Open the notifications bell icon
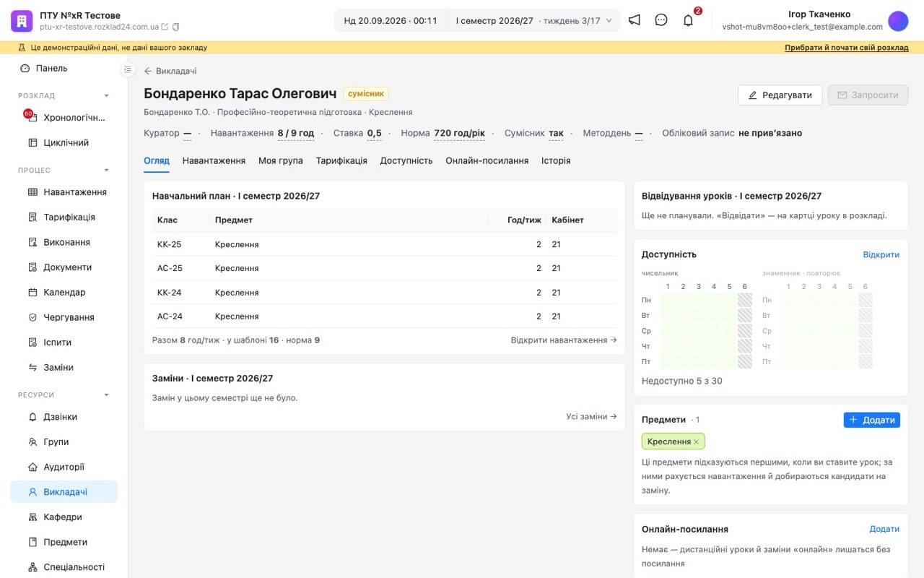This screenshot has width=924, height=578. 688,20
